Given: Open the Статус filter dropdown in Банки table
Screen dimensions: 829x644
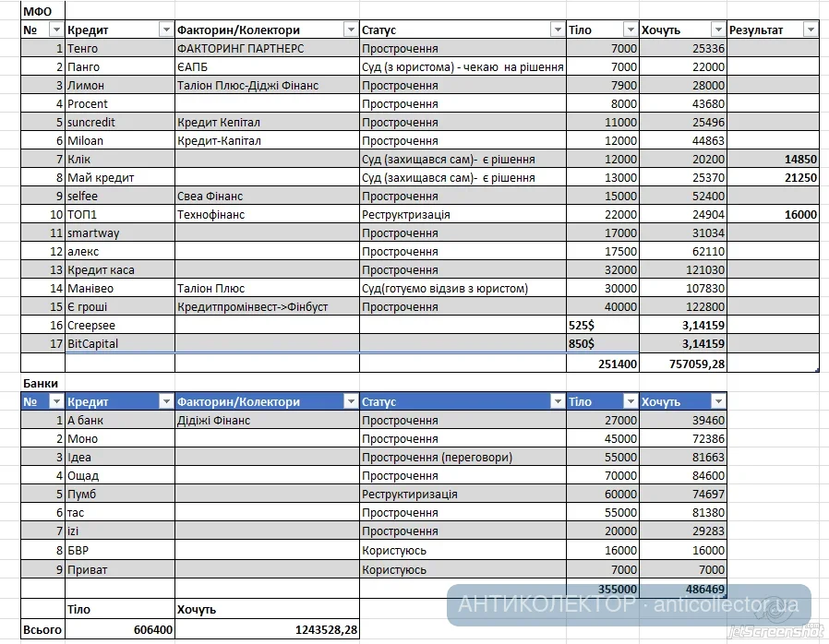Looking at the screenshot, I should [x=558, y=401].
